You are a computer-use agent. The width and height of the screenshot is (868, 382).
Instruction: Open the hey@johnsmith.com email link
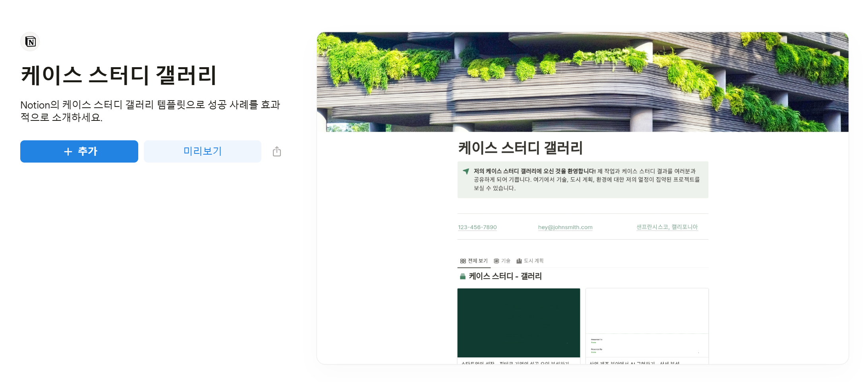tap(565, 227)
